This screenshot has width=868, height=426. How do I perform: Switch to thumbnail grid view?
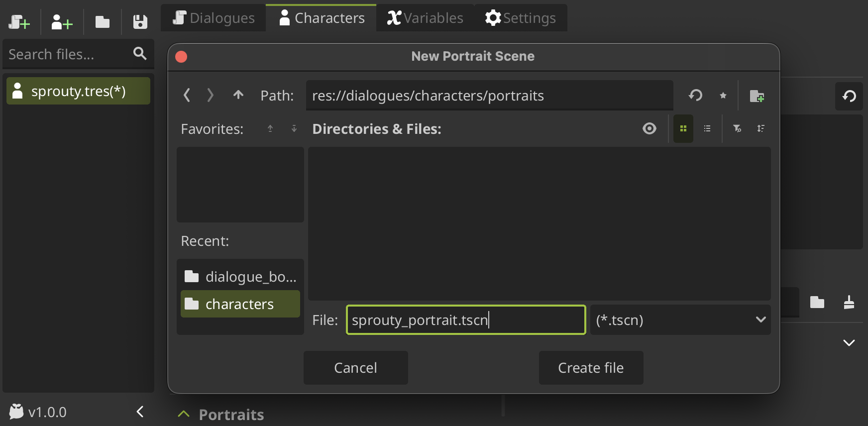point(683,129)
